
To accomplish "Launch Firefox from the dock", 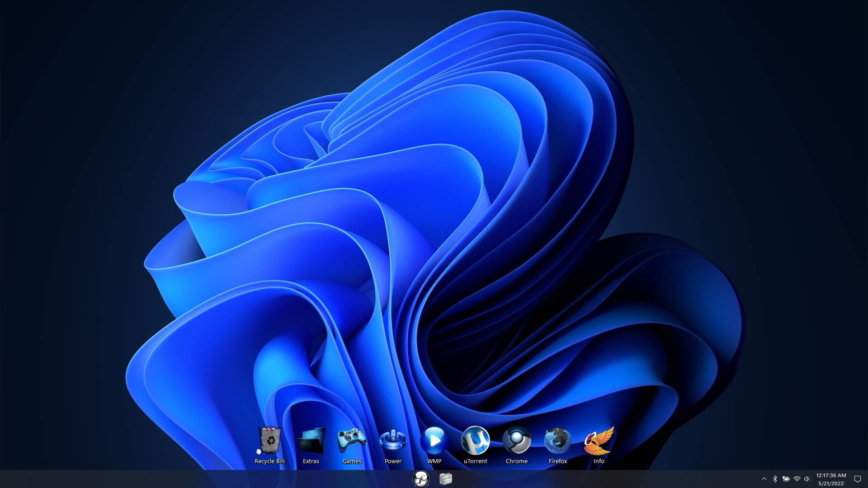I will (557, 440).
